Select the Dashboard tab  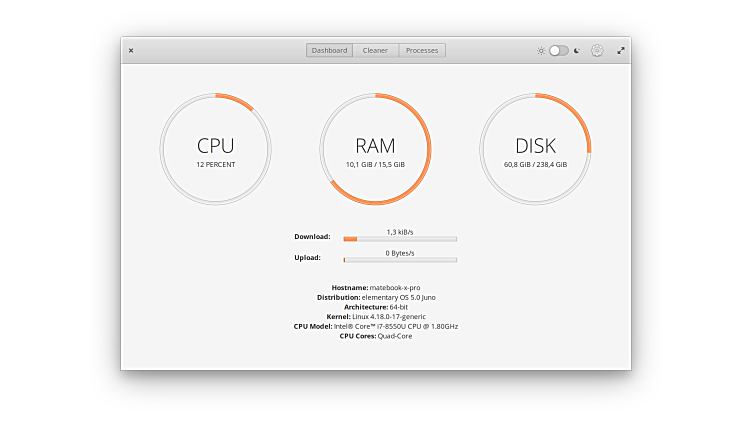pos(329,51)
